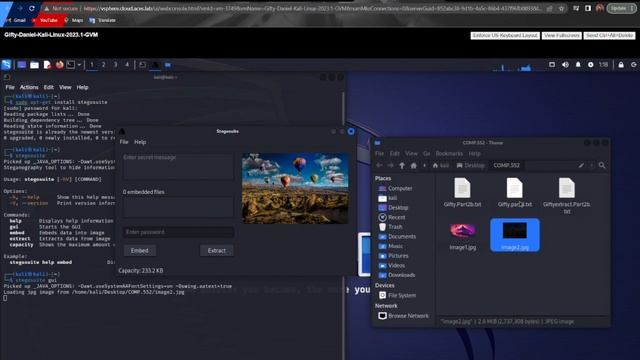
Task: Click COMP.552 path button in Thunar
Action: [x=507, y=165]
